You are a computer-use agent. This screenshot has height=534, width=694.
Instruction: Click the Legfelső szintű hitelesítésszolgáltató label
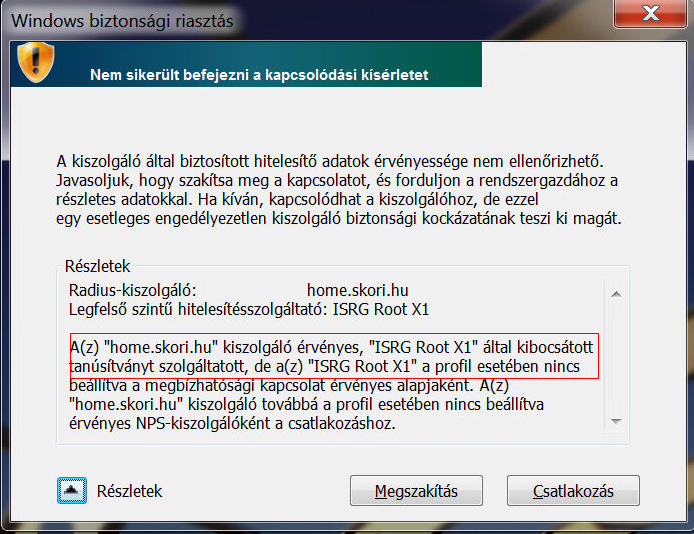coord(198,309)
